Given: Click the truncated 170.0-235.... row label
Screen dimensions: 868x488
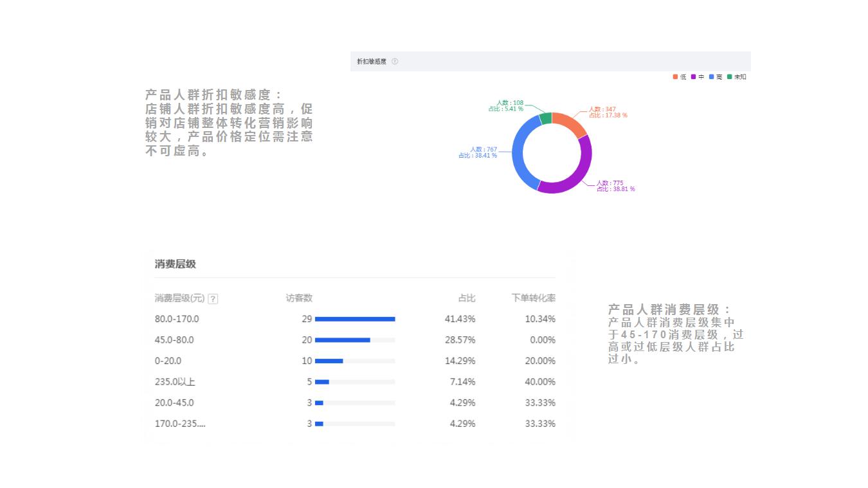Looking at the screenshot, I should 180,424.
